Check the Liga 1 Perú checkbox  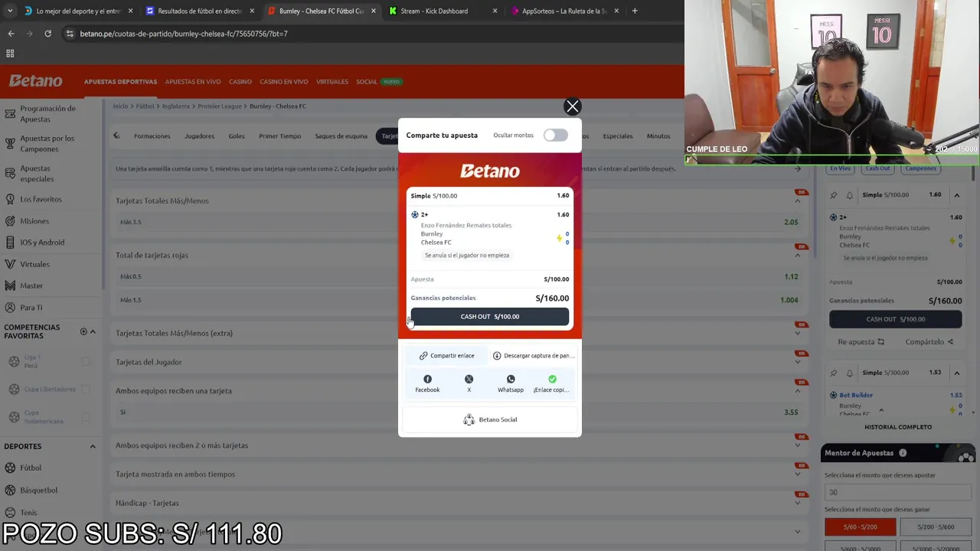86,361
